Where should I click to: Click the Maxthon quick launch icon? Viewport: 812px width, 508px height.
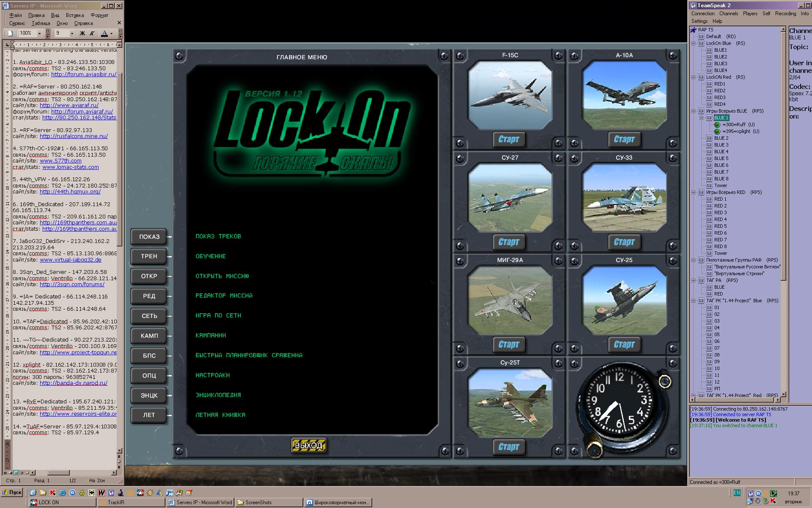pyautogui.click(x=72, y=493)
